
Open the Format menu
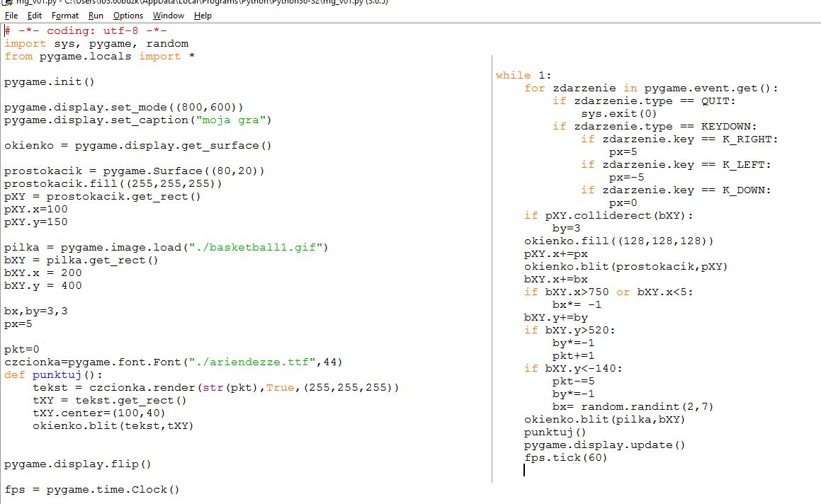tap(65, 16)
